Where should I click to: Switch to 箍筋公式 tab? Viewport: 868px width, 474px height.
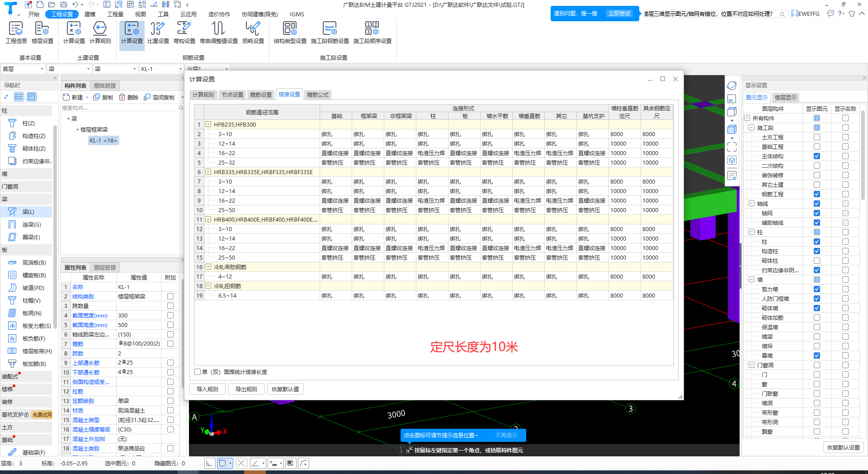pos(318,95)
